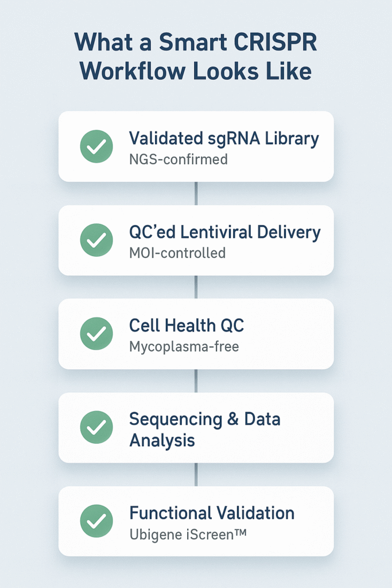The width and height of the screenshot is (392, 588).
Task: Click the Mycoplasma-free subtitle text
Action: (184, 347)
